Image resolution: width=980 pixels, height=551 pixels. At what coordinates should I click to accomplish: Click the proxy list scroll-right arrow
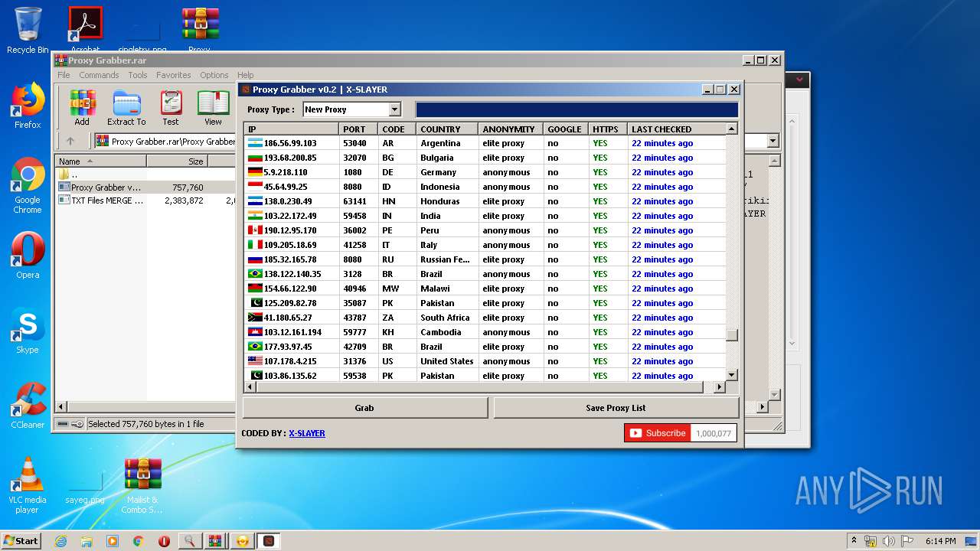(x=719, y=387)
